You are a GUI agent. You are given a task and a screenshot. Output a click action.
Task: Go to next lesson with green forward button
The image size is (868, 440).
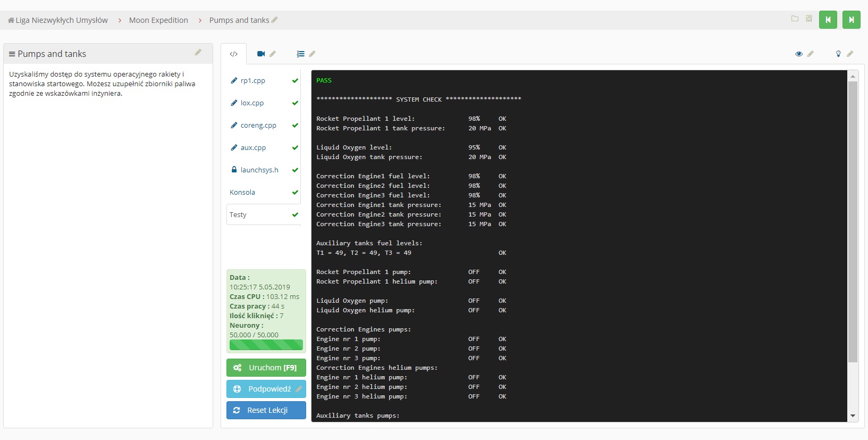[x=851, y=20]
